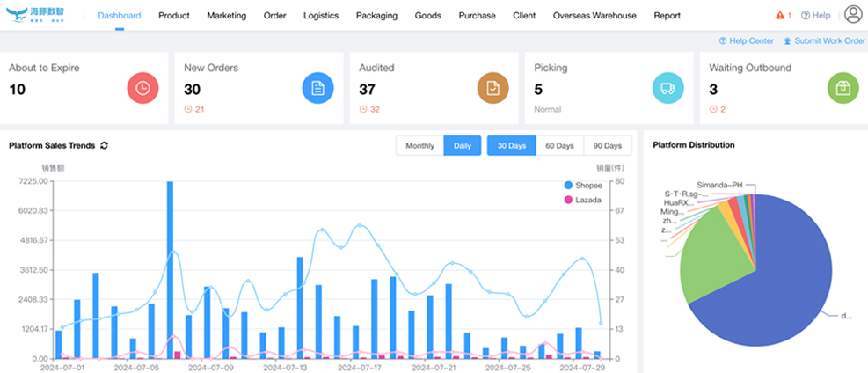Go to the Logistics menu
Screen dimensions: 868x373
click(x=321, y=16)
